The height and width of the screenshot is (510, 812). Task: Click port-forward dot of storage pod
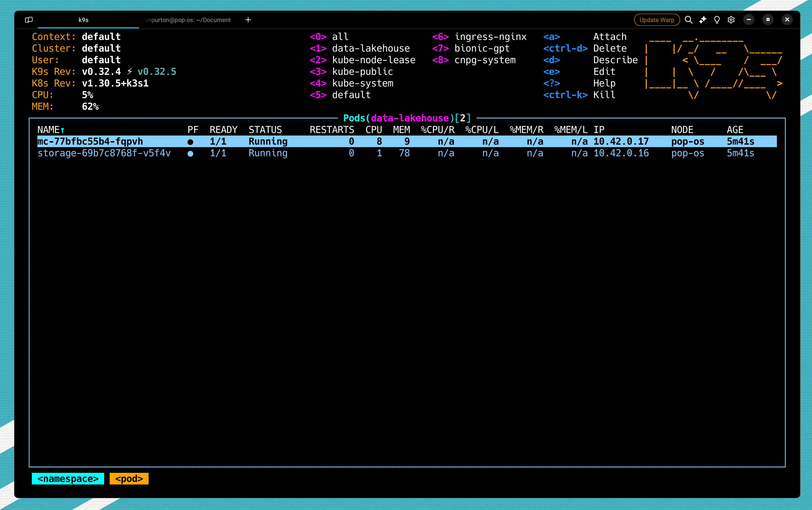tap(191, 154)
